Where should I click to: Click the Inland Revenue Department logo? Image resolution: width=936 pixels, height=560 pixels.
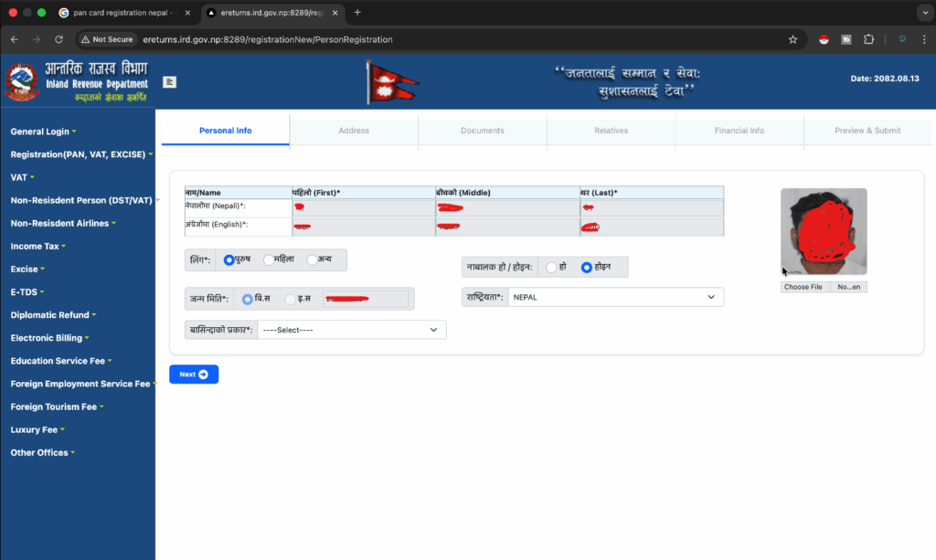click(x=20, y=81)
